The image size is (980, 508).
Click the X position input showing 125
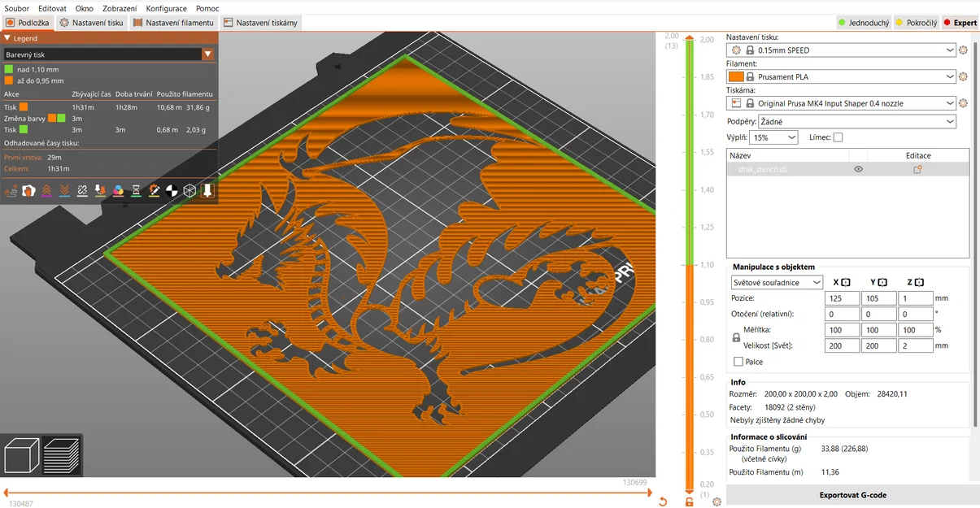point(842,297)
